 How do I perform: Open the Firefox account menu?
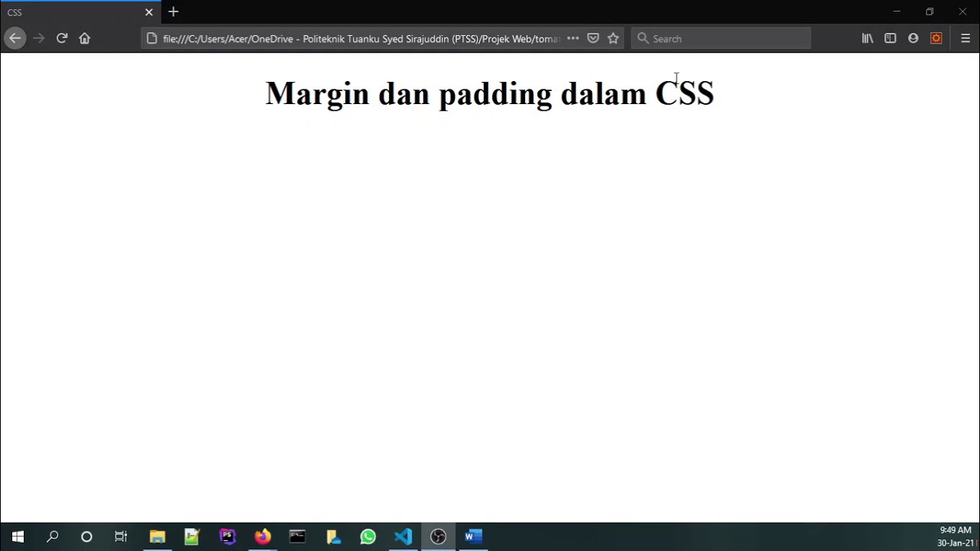pyautogui.click(x=913, y=38)
